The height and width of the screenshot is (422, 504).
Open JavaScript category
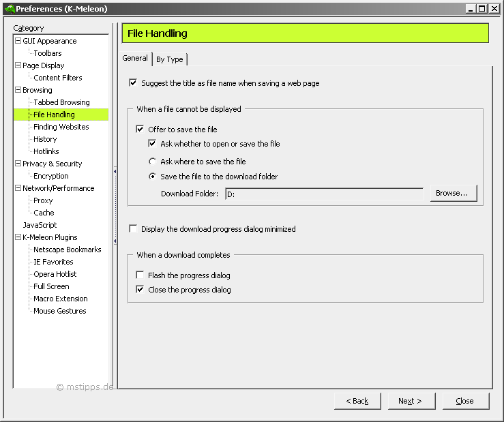click(40, 225)
